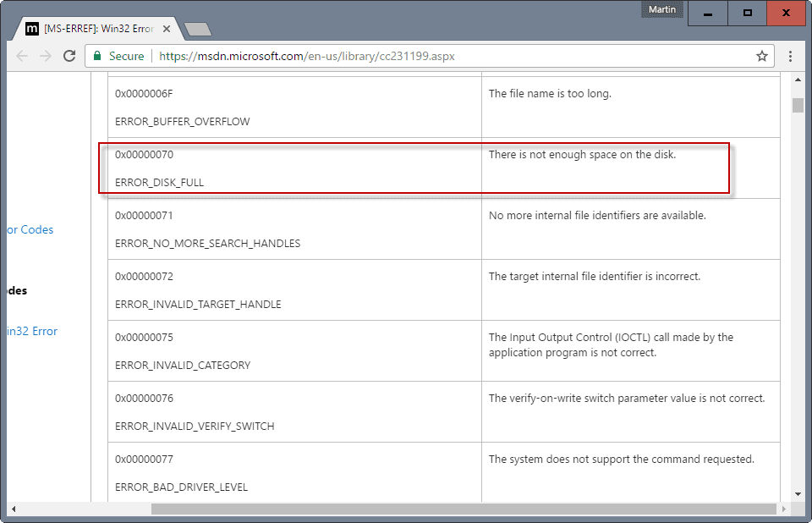Reload the current page
The image size is (812, 523).
click(x=69, y=56)
